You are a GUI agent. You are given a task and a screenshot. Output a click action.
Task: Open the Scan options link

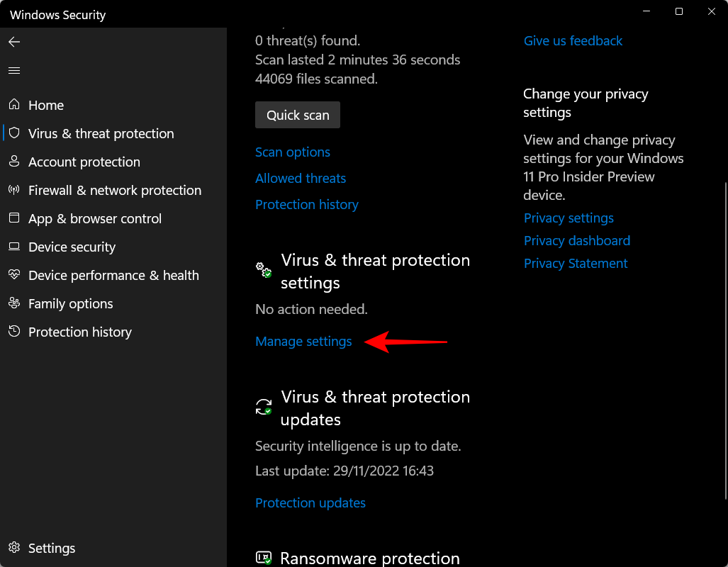(x=293, y=152)
